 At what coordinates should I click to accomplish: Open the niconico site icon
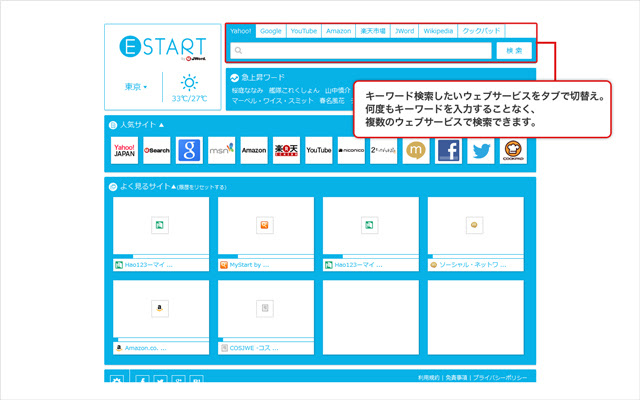click(351, 150)
